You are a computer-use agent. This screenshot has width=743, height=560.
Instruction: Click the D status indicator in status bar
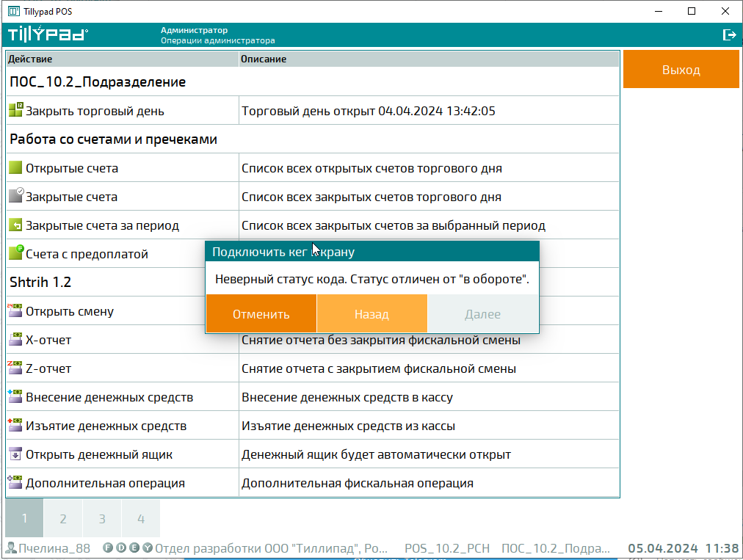tap(121, 548)
